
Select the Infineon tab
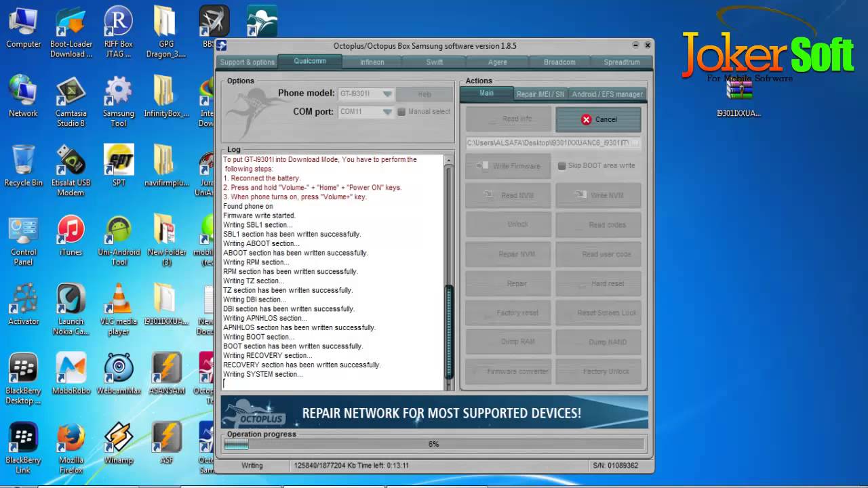click(x=372, y=62)
